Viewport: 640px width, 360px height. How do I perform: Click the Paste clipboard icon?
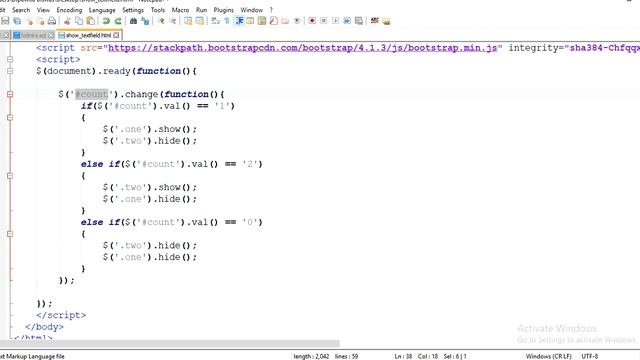91,21
